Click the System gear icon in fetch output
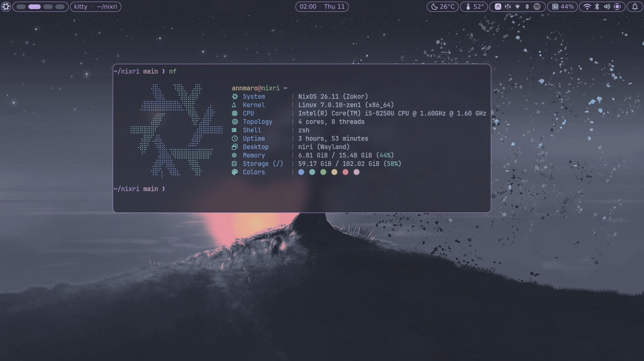Image resolution: width=644 pixels, height=361 pixels. point(235,97)
